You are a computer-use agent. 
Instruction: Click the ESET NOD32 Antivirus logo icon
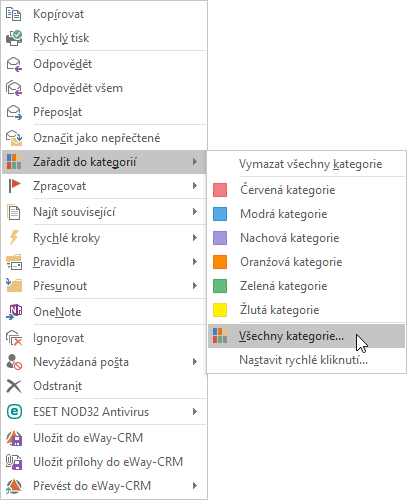point(14,412)
